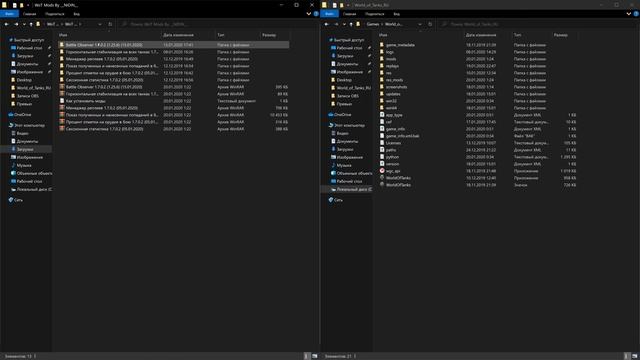Sort left window by Тип column
The width and height of the screenshot is (640, 360).
tap(221, 35)
